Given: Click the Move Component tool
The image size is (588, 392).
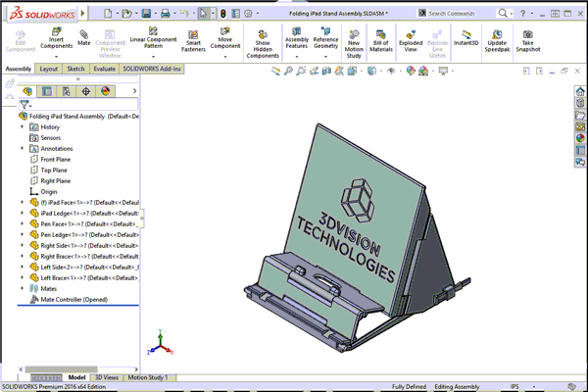Looking at the screenshot, I should [225, 39].
